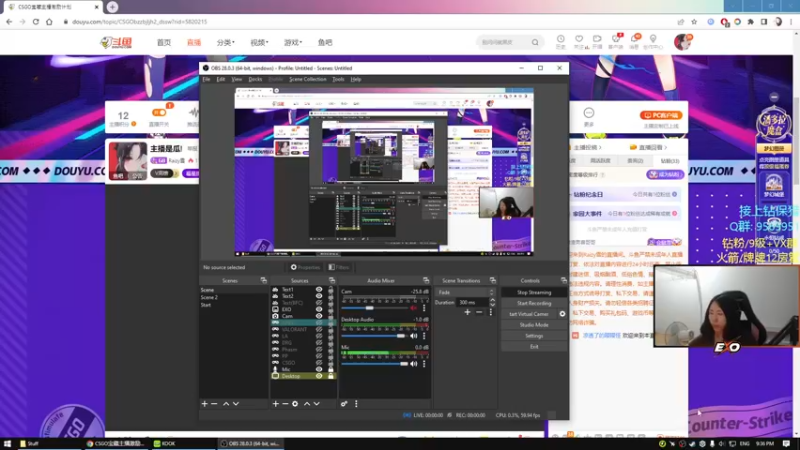Open transition properties three-dot menu
The image size is (800, 450).
[491, 312]
